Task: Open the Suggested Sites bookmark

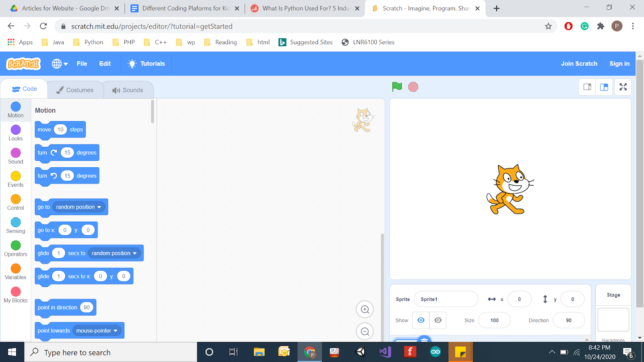Action: pos(305,42)
